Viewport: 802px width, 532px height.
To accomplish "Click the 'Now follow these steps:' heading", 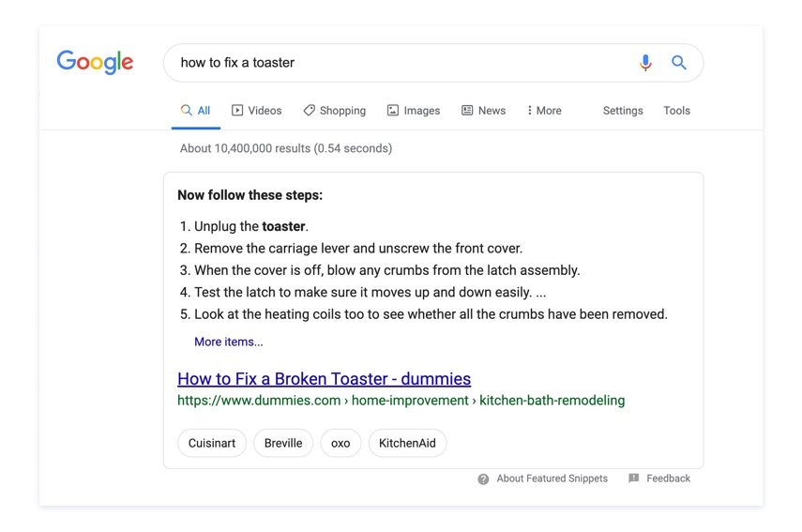I will point(250,195).
